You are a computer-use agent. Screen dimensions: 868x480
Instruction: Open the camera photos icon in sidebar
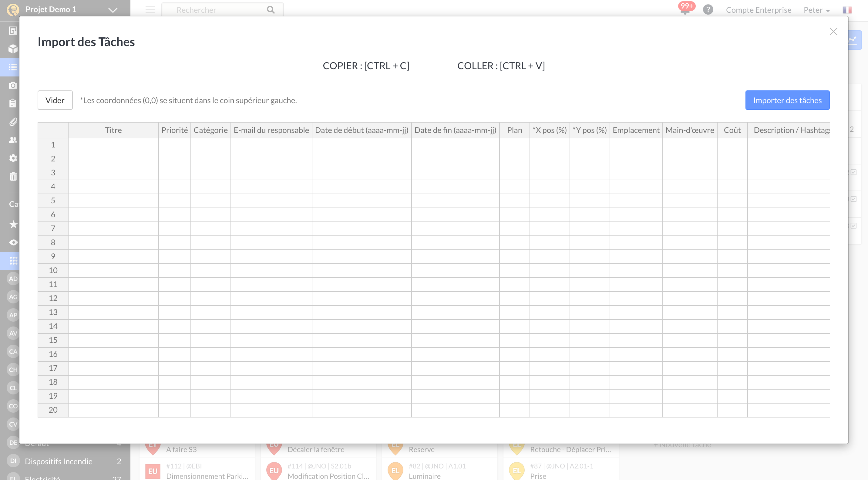coord(13,85)
